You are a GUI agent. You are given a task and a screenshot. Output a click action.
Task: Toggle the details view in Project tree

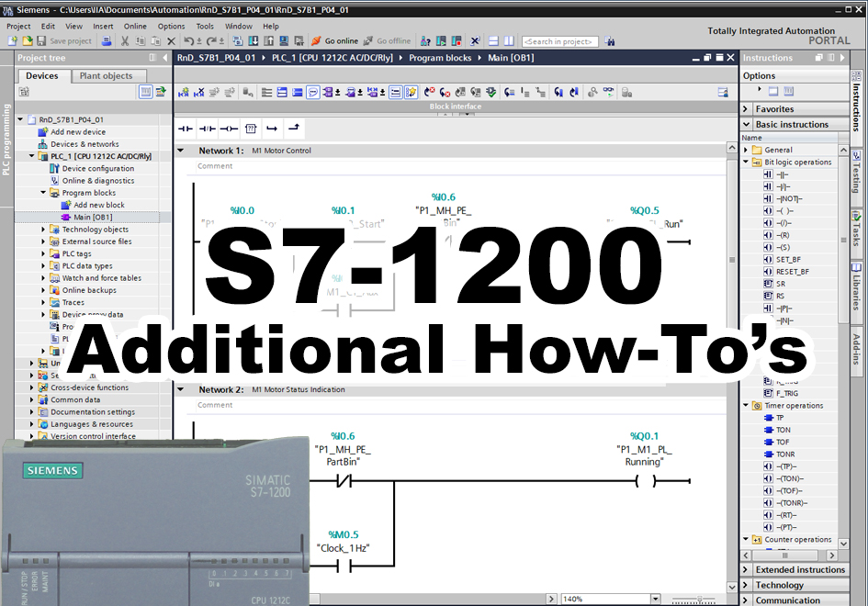(x=145, y=92)
